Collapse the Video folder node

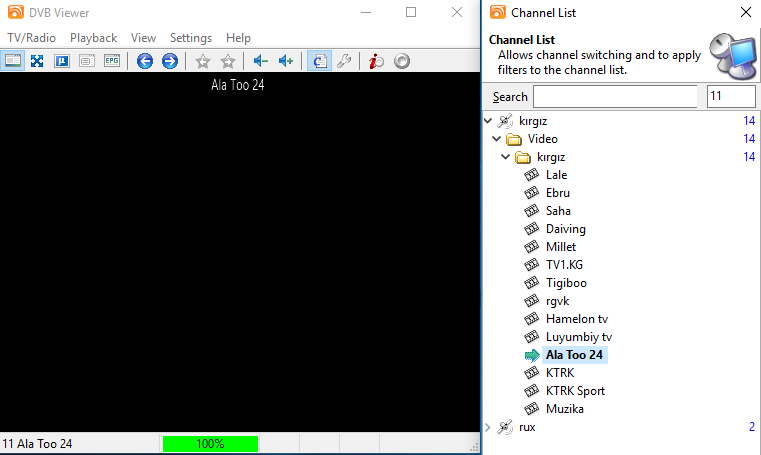coord(496,139)
